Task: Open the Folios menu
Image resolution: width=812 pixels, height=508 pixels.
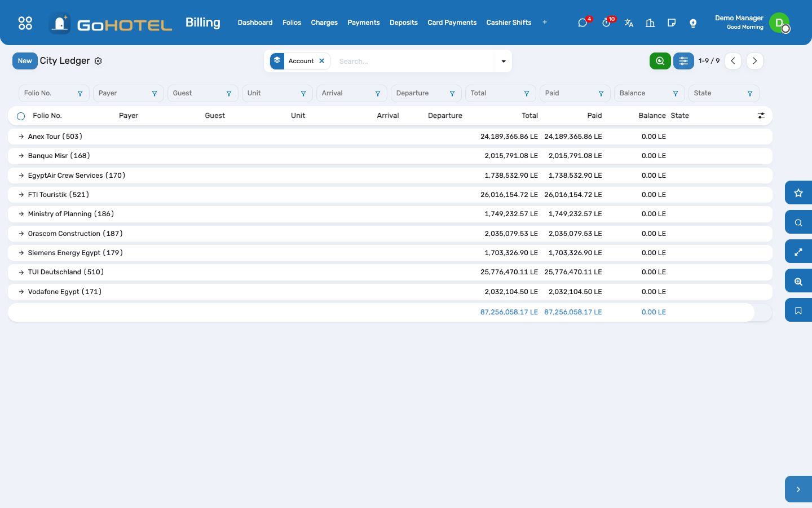Action: (x=292, y=23)
